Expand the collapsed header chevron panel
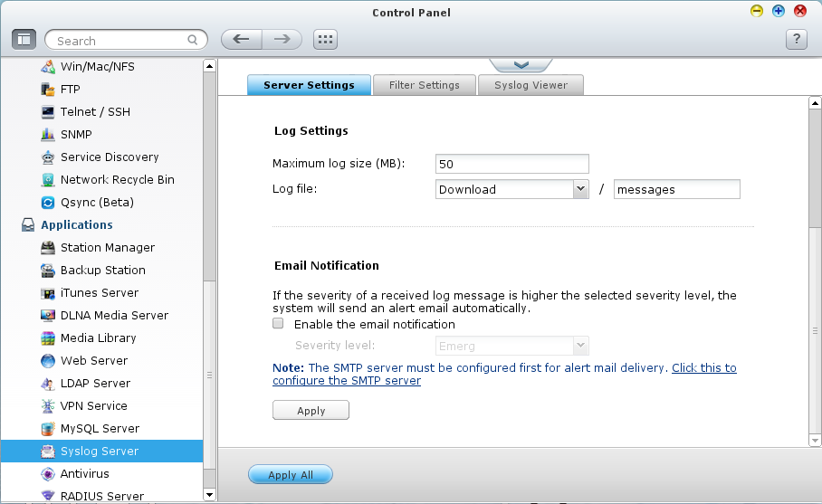 (521, 65)
